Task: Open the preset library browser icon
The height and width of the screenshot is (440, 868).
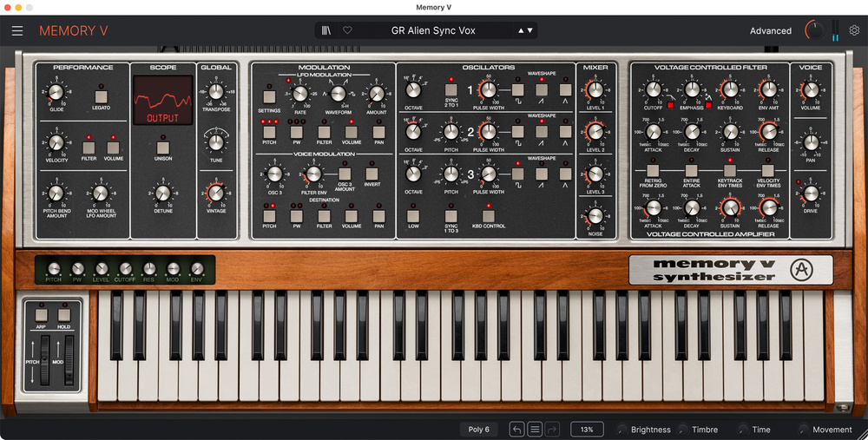Action: pyautogui.click(x=326, y=30)
